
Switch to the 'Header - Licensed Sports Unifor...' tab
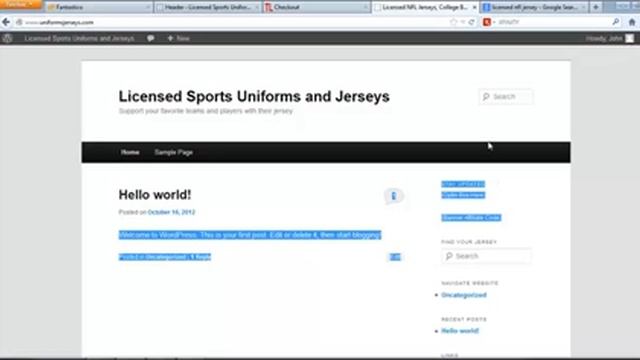[208, 7]
